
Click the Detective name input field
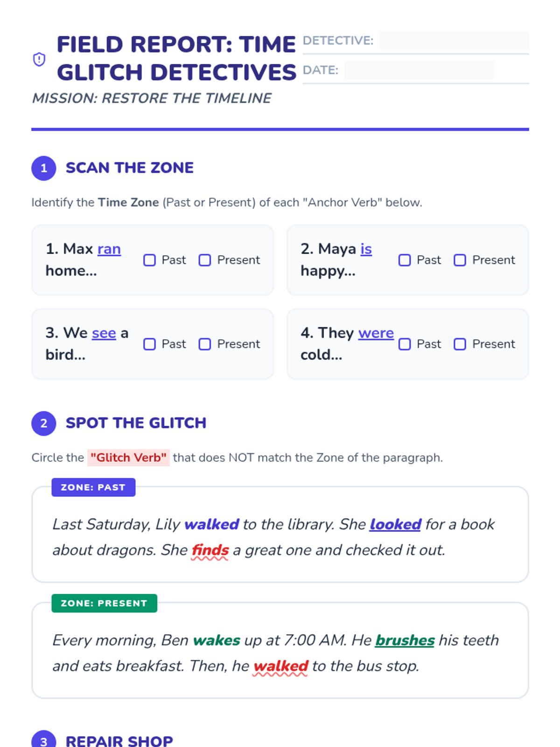454,41
